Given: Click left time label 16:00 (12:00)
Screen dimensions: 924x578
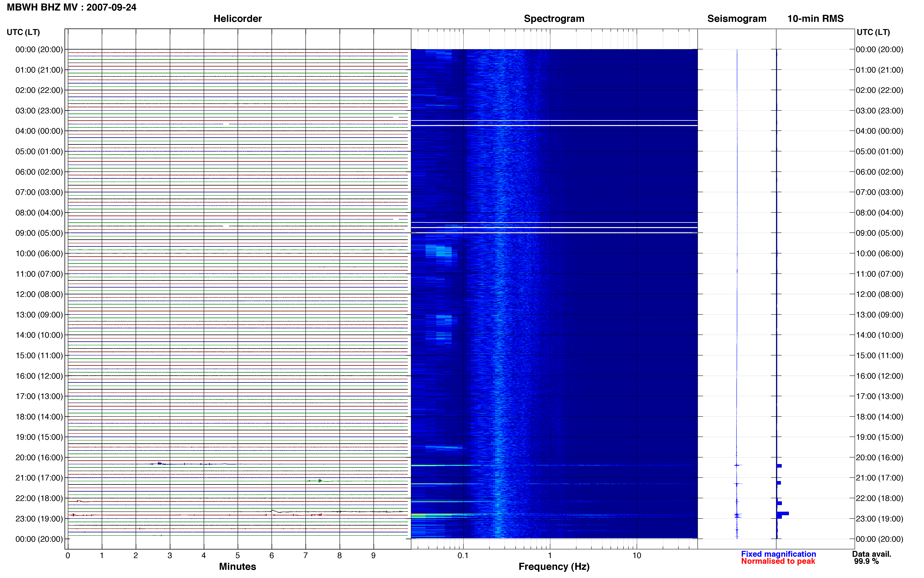Looking at the screenshot, I should [x=39, y=376].
